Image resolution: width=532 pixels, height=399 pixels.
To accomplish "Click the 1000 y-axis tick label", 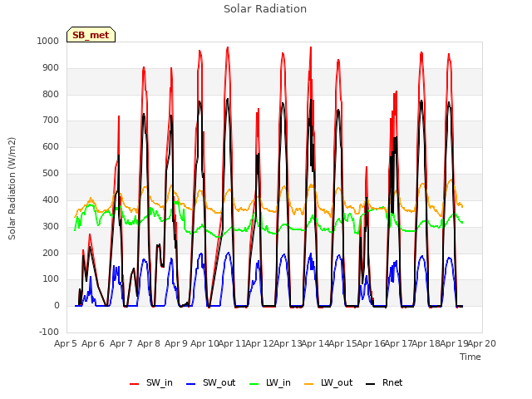I will 48,41.
